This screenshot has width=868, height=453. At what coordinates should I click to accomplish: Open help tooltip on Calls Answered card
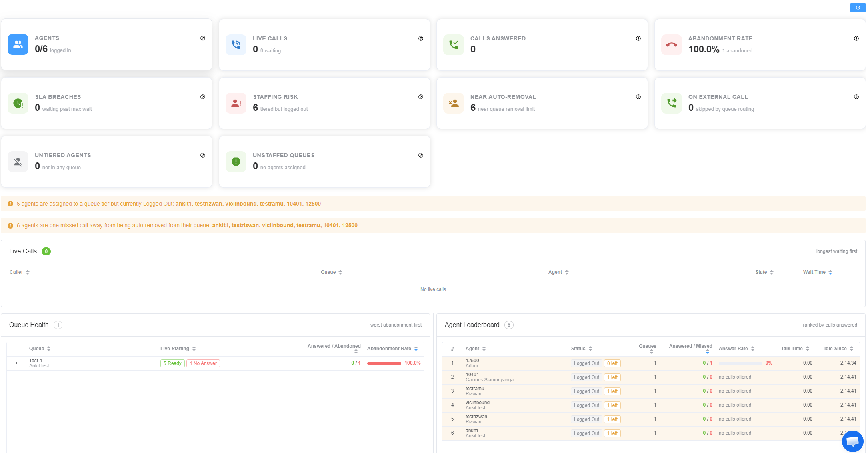click(638, 38)
